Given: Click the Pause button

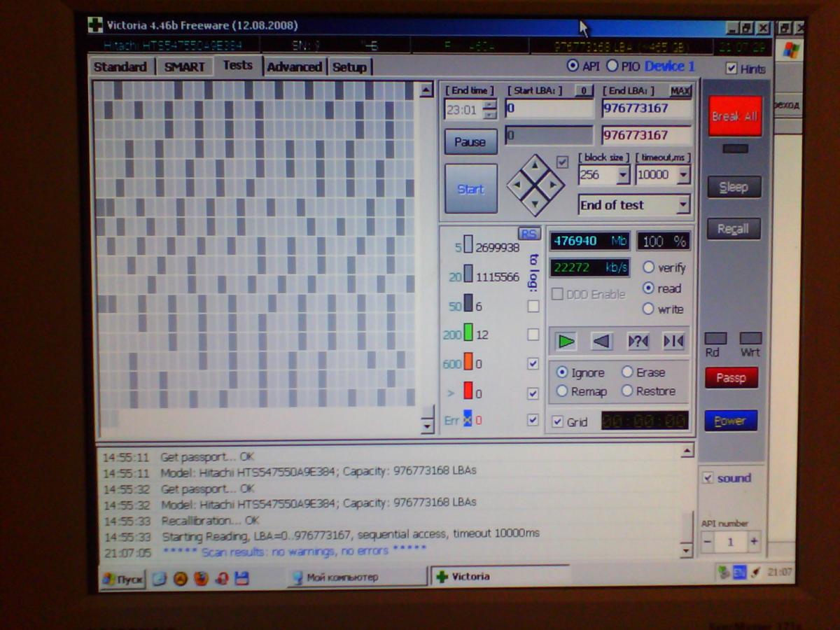Looking at the screenshot, I should 470,142.
